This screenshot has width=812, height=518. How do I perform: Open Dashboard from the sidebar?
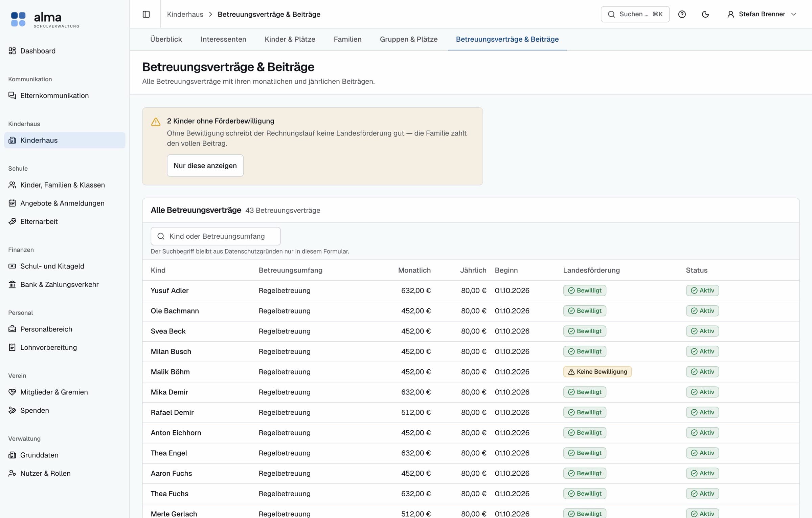[65, 51]
